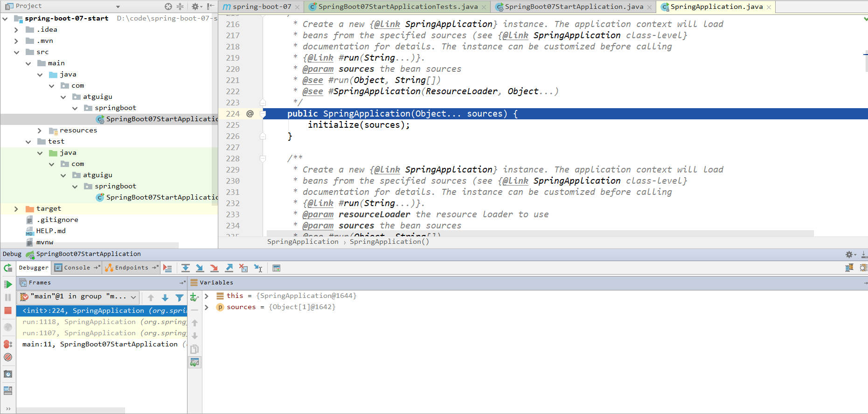This screenshot has height=414, width=868.
Task: Click the Step Out icon
Action: click(x=229, y=268)
